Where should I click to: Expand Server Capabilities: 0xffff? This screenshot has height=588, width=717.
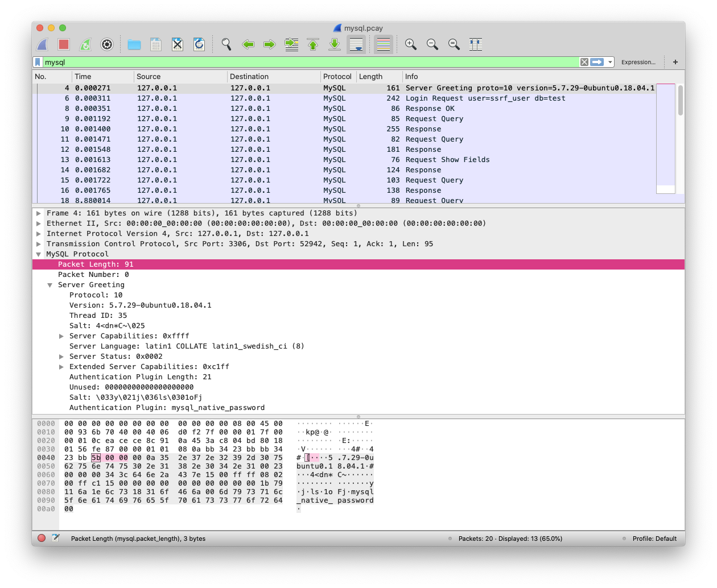61,336
